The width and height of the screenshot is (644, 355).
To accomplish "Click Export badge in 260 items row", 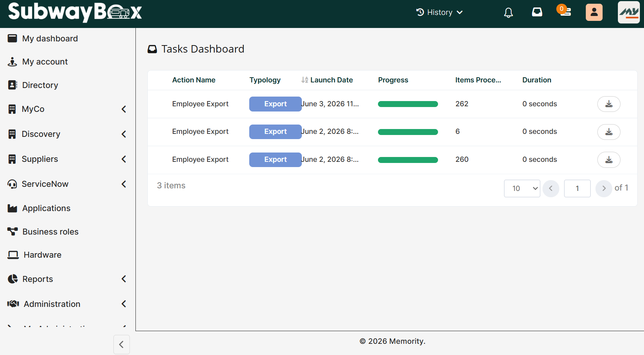I will click(x=275, y=160).
